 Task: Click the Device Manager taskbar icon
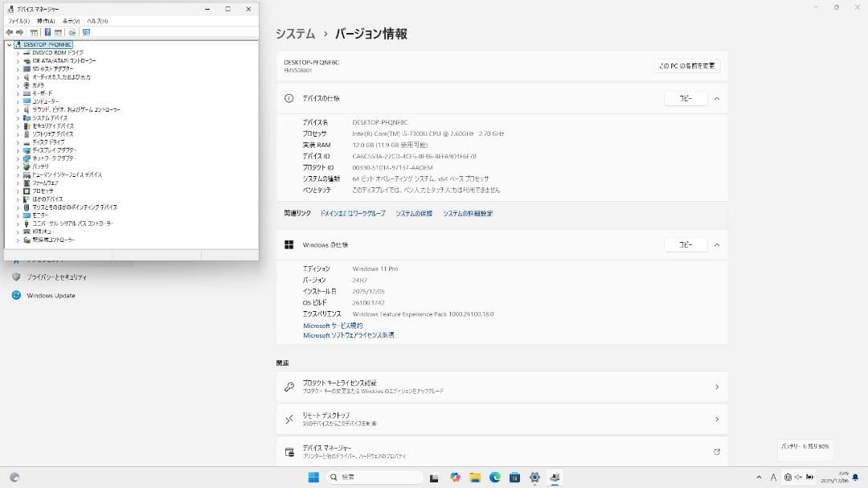click(x=555, y=477)
